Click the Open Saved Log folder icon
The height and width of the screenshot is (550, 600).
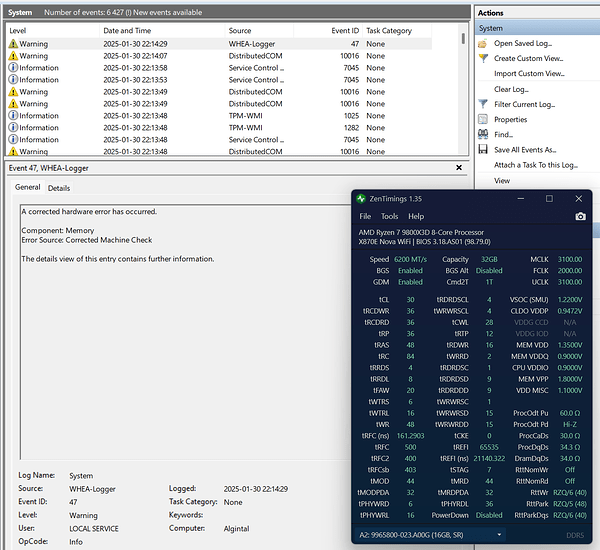(483, 44)
